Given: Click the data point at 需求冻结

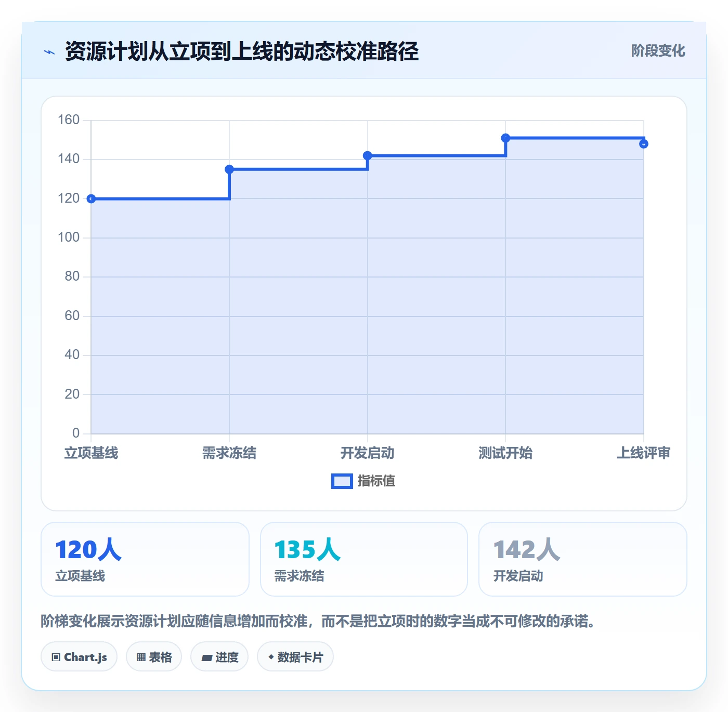Looking at the screenshot, I should tap(229, 169).
